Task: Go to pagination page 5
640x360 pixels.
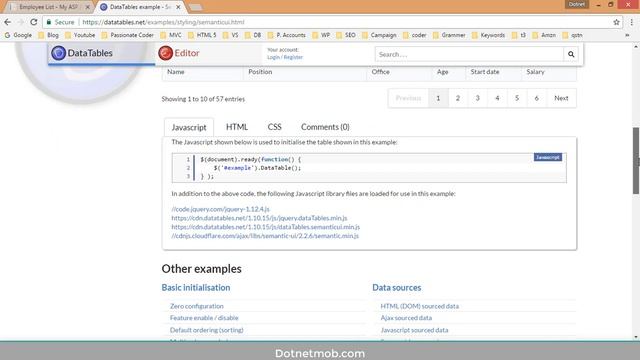Action: click(517, 98)
